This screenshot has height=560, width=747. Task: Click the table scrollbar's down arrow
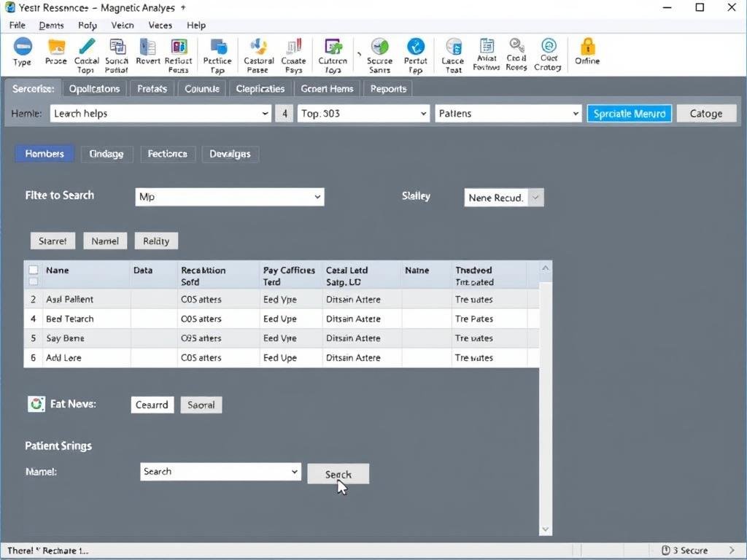545,529
